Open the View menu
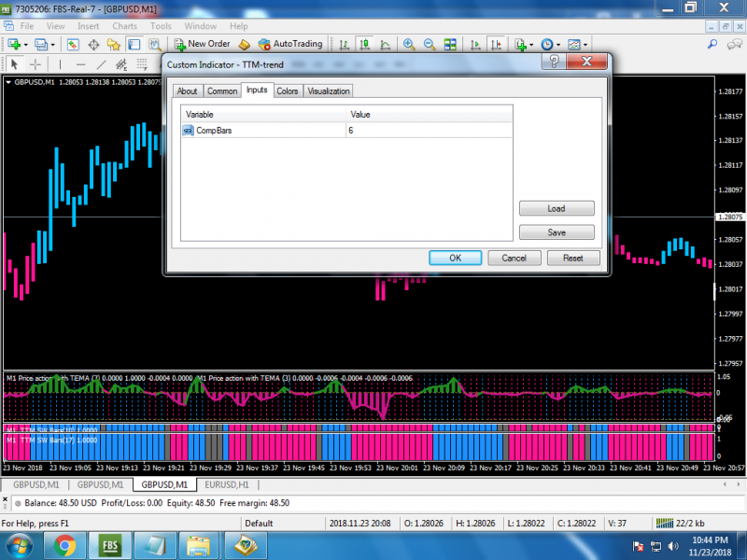747x560 pixels. (x=55, y=26)
